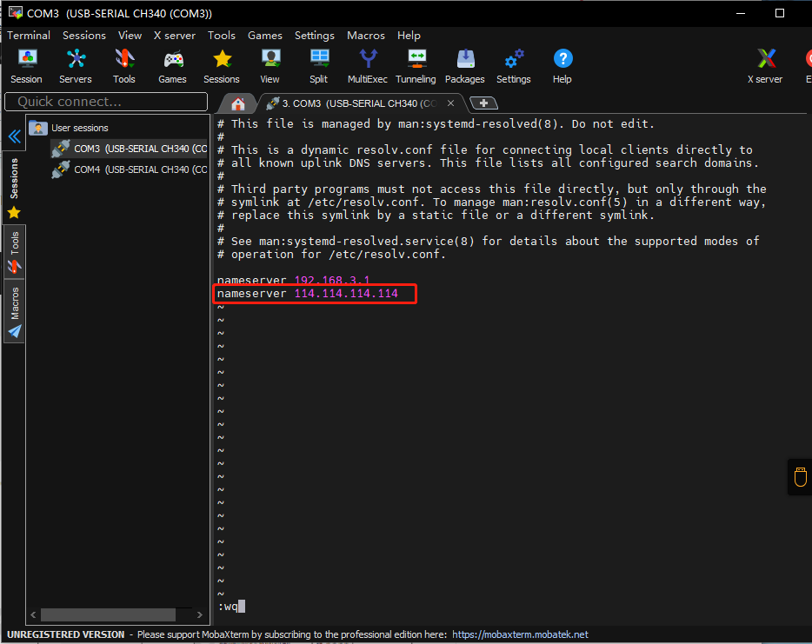Collapse the sidebar with double arrow

(x=15, y=136)
